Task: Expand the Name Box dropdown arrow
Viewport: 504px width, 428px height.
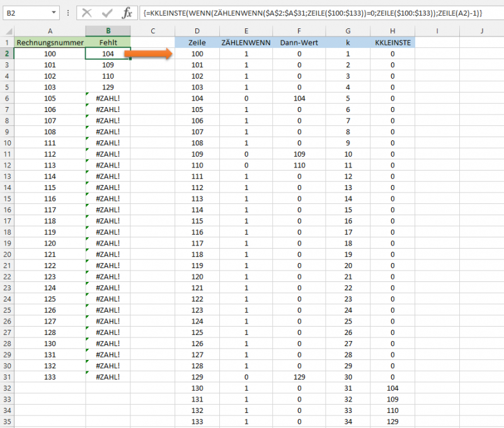Action: [55, 13]
